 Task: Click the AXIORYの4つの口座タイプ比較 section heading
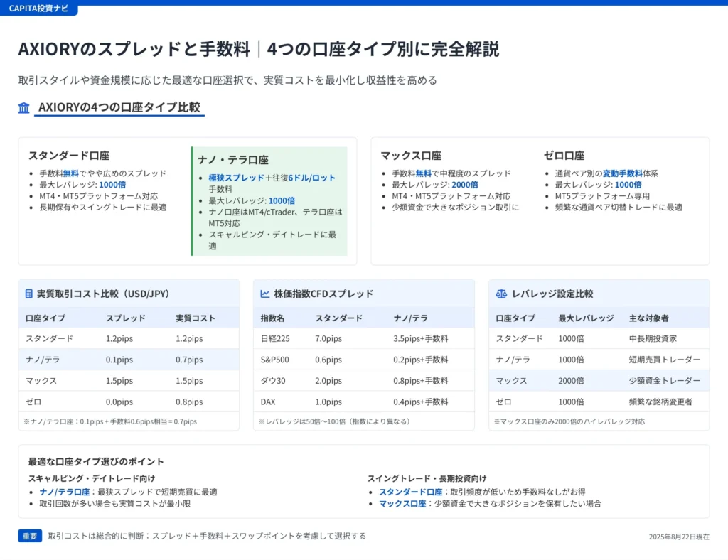tap(119, 107)
